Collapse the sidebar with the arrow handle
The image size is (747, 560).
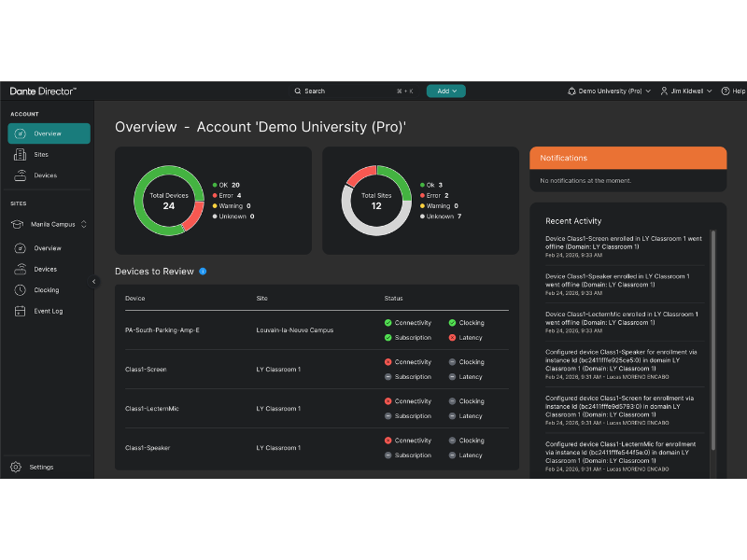(93, 281)
